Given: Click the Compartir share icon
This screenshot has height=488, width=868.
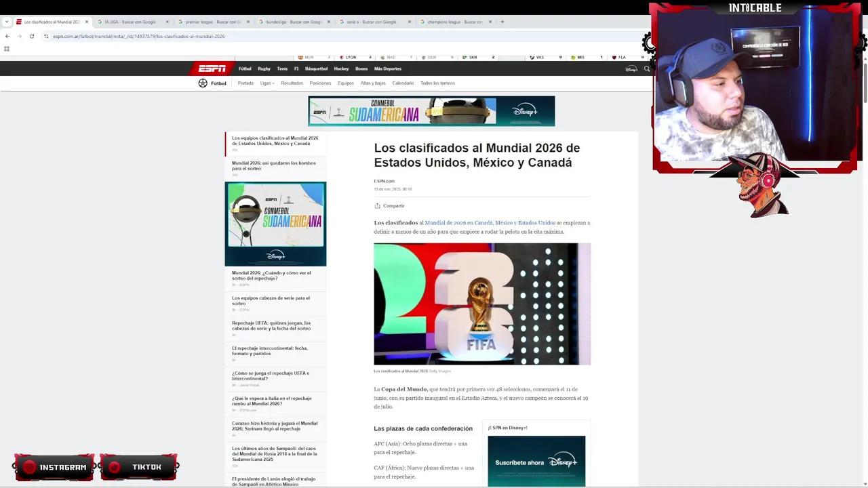Looking at the screenshot, I should pyautogui.click(x=377, y=206).
